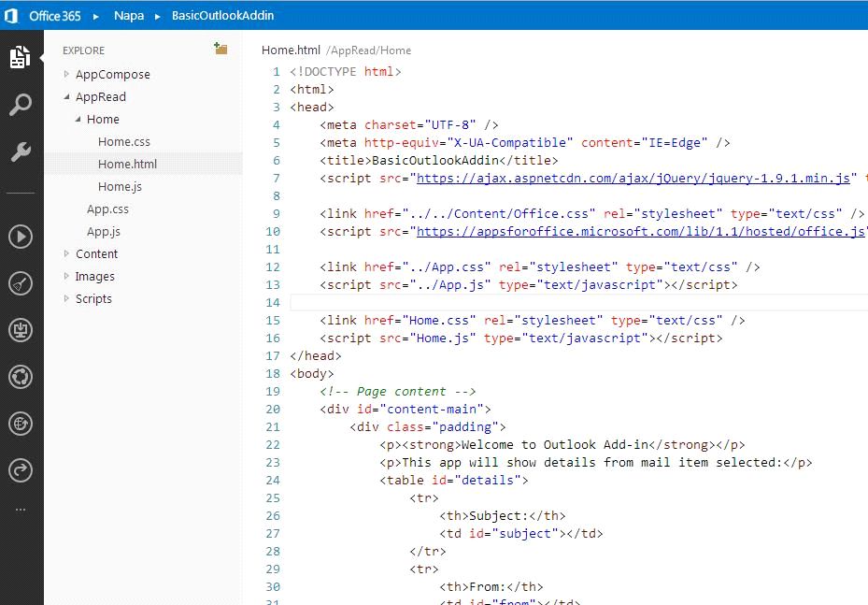Open the more options ellipsis
The width and height of the screenshot is (868, 605).
[x=21, y=509]
